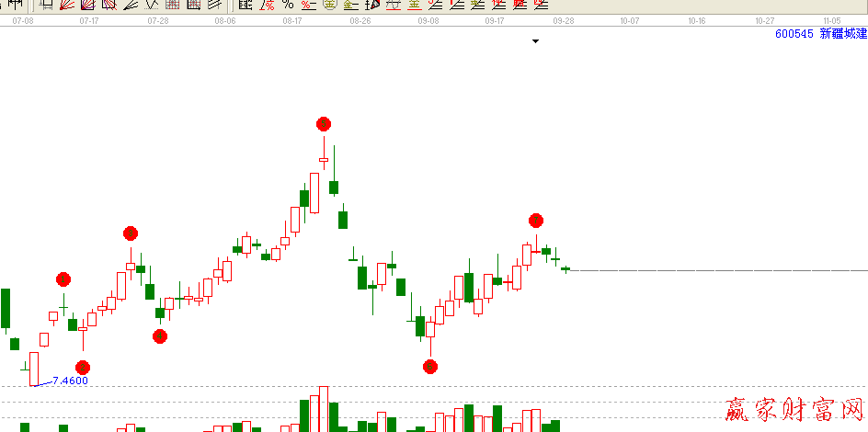This screenshot has height=432, width=868.
Task: Click the stock label 600545 新疆城建
Action: [820, 33]
